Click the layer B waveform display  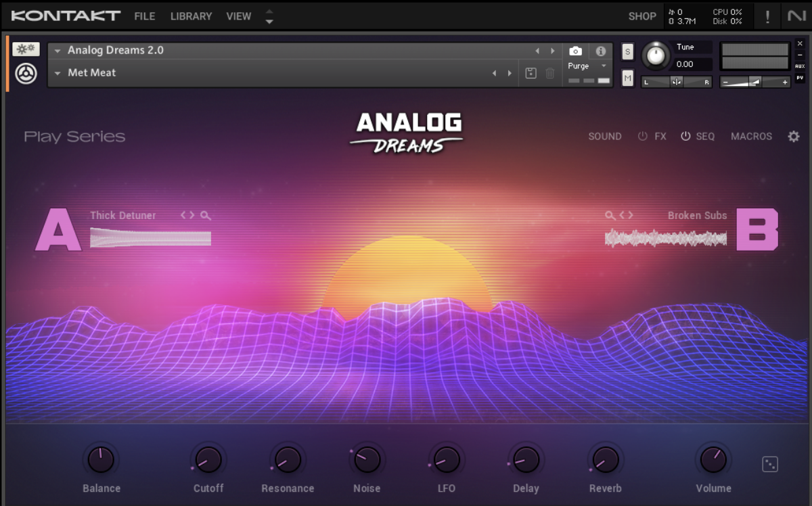(x=666, y=238)
